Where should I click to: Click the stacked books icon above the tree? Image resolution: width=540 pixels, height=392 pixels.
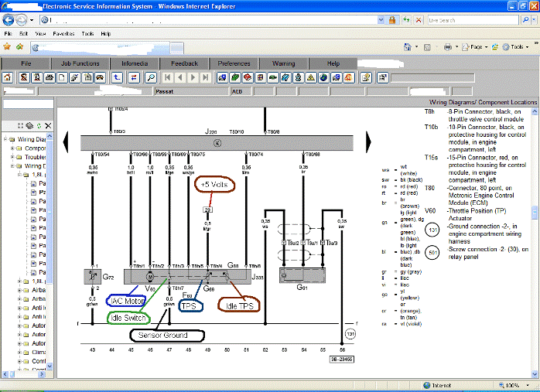29,125
